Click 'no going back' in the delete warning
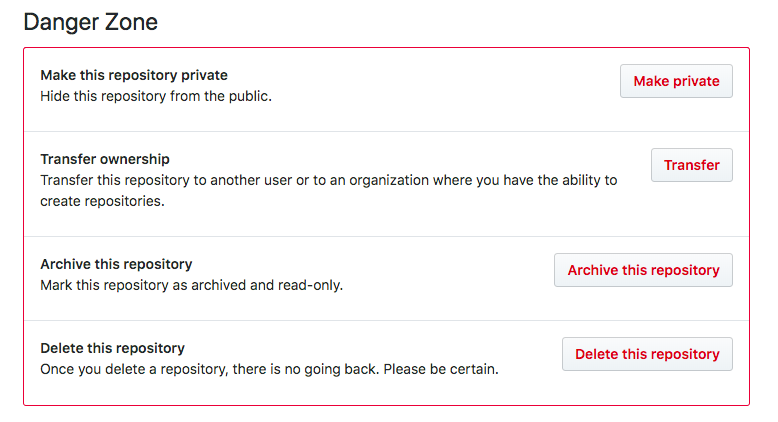 point(331,369)
